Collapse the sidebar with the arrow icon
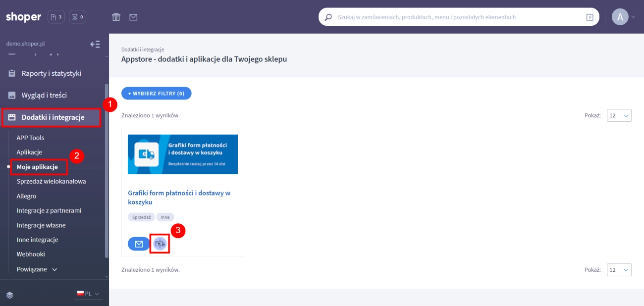The height and width of the screenshot is (306, 644). point(95,44)
